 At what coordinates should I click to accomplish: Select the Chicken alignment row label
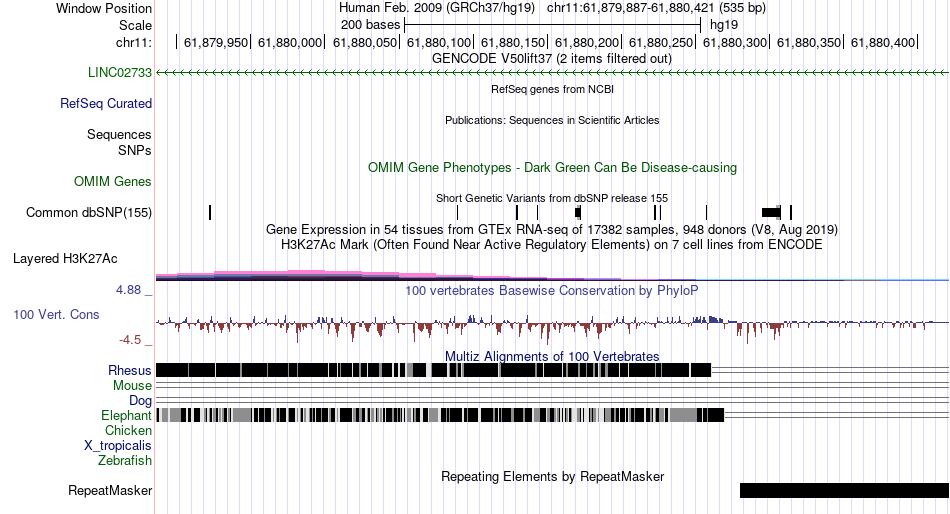(x=128, y=430)
